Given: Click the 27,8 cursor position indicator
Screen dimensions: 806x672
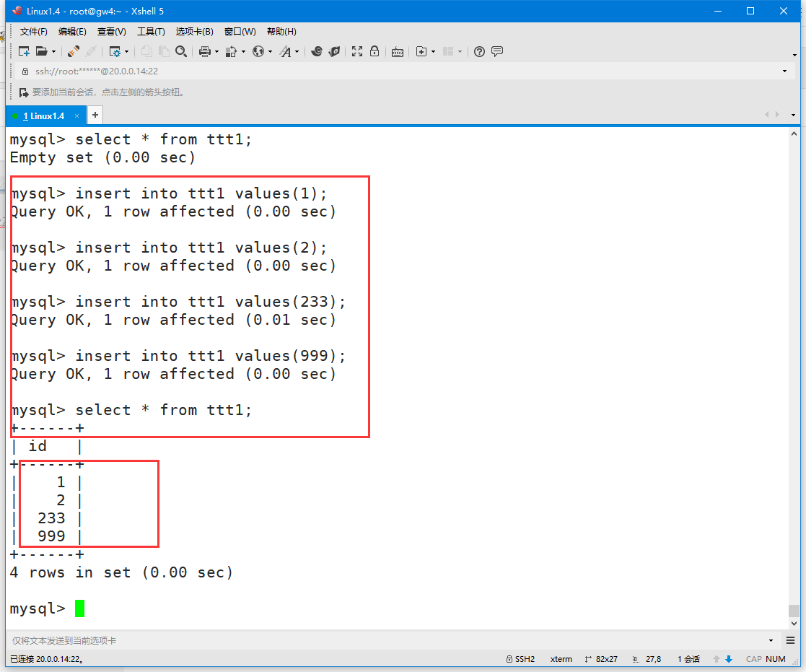Looking at the screenshot, I should 647,659.
